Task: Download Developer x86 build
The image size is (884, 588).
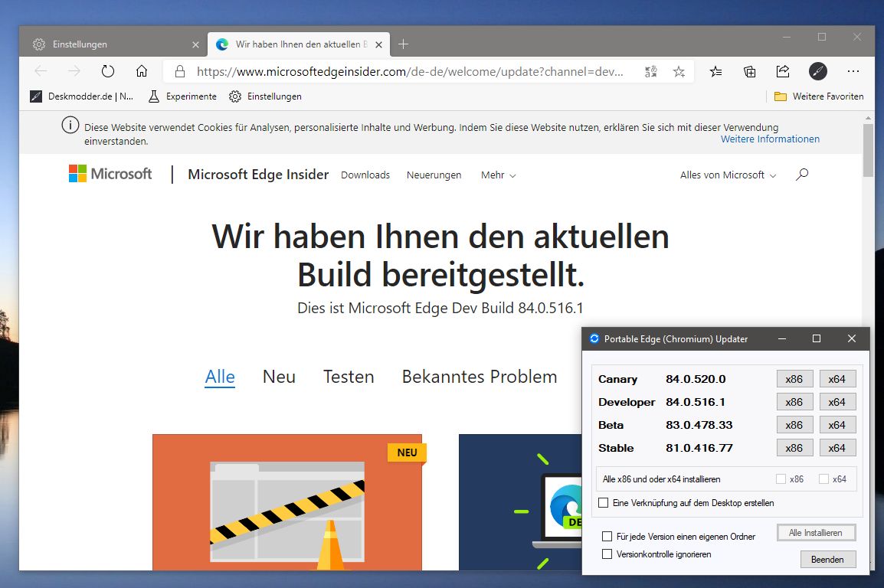Action: point(794,402)
